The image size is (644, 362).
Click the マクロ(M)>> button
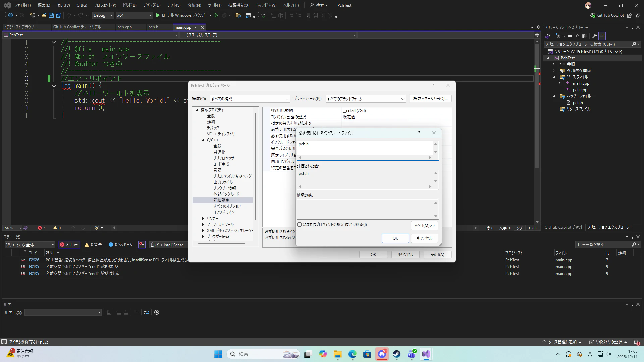pyautogui.click(x=424, y=226)
